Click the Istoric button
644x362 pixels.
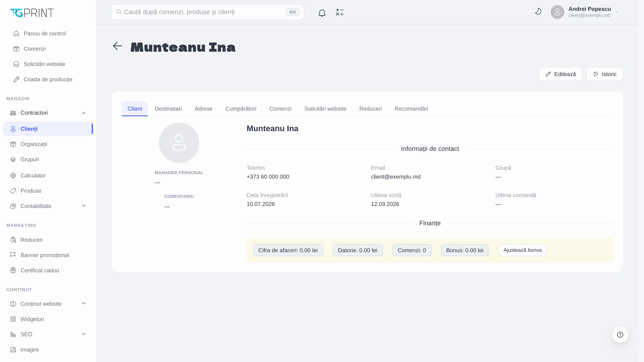605,74
